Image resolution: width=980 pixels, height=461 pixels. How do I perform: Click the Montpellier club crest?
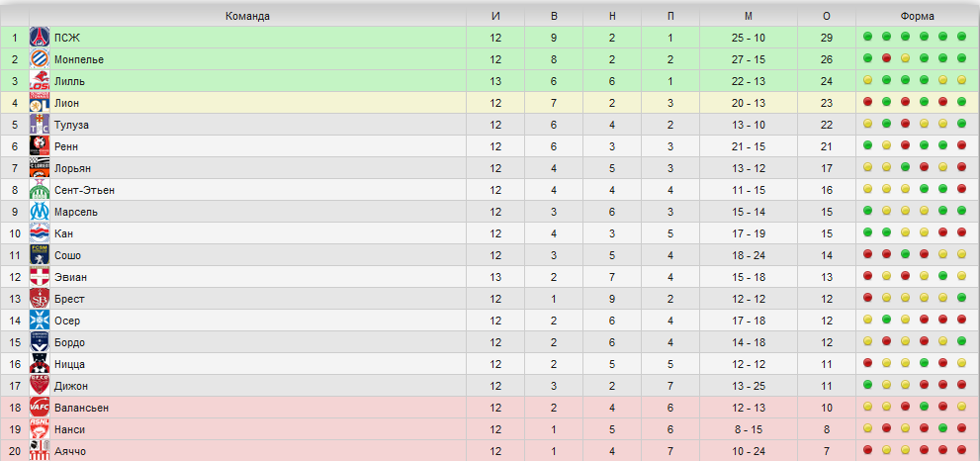pos(40,59)
